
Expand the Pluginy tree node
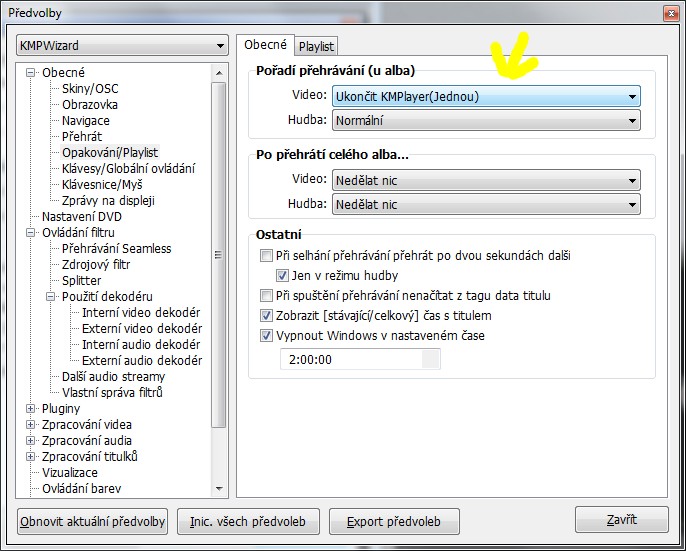[30, 409]
